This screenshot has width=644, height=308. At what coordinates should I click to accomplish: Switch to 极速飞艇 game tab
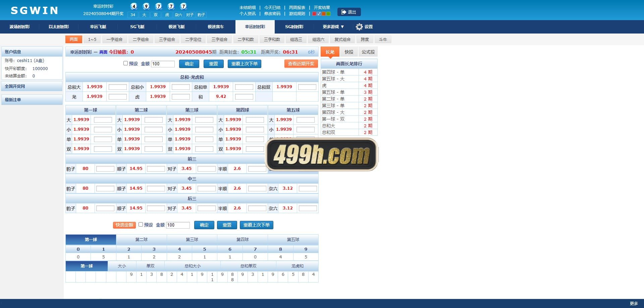[176, 27]
